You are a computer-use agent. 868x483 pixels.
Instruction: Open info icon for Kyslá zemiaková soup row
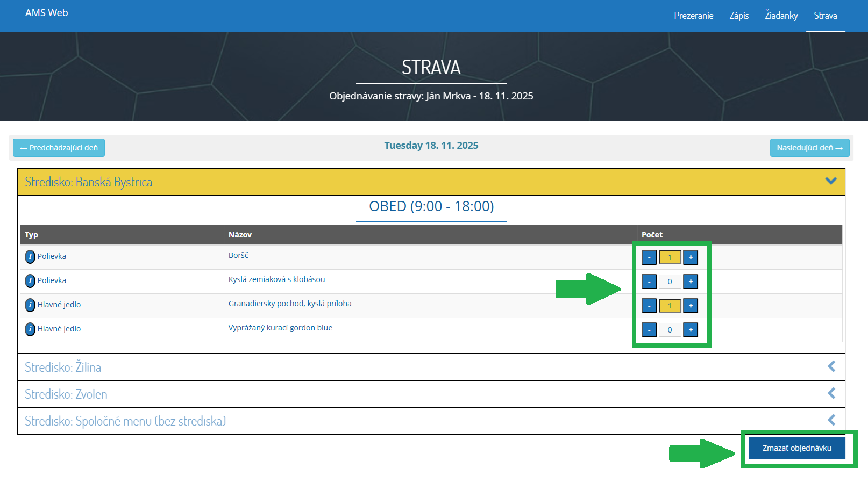(x=30, y=281)
